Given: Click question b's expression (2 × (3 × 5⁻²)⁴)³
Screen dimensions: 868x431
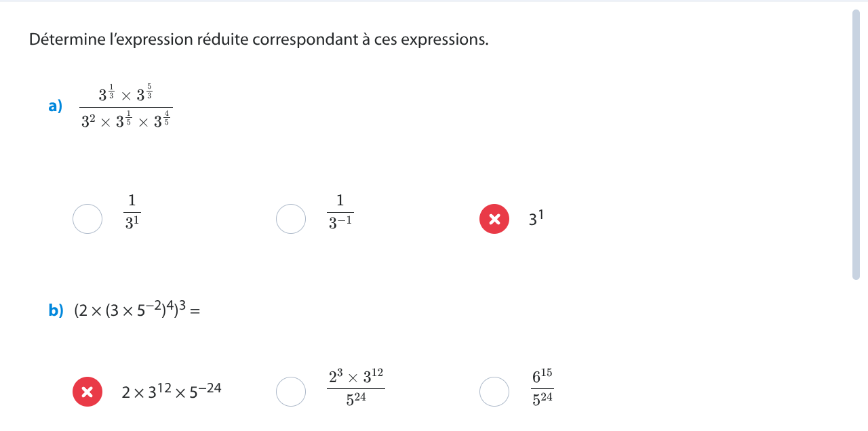Looking at the screenshot, I should (130, 310).
